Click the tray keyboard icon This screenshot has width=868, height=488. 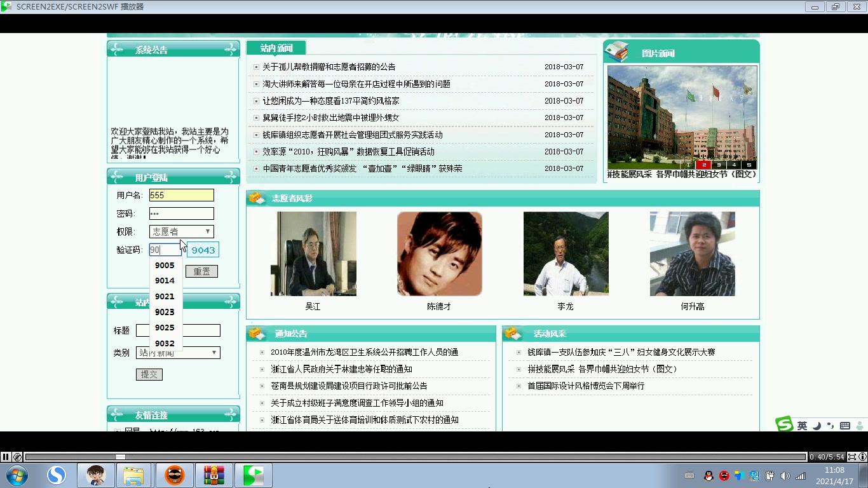click(689, 476)
